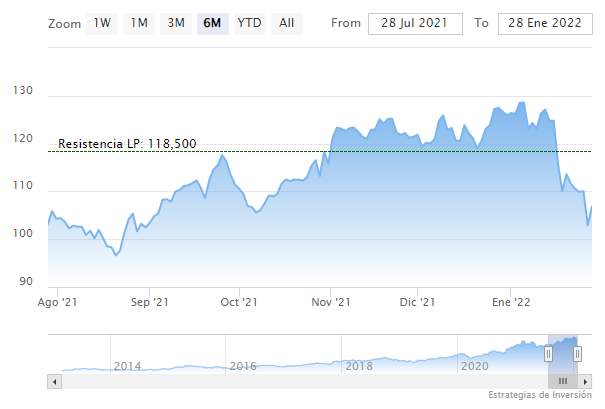Switch zoom to 3M
605x409 pixels.
[x=176, y=23]
